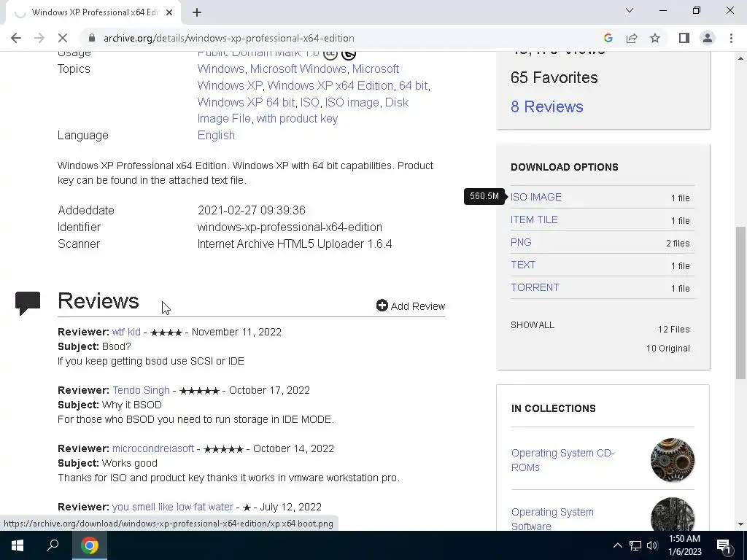This screenshot has height=560, width=747.
Task: Open reviewer you smell like low fat water
Action: (x=172, y=507)
